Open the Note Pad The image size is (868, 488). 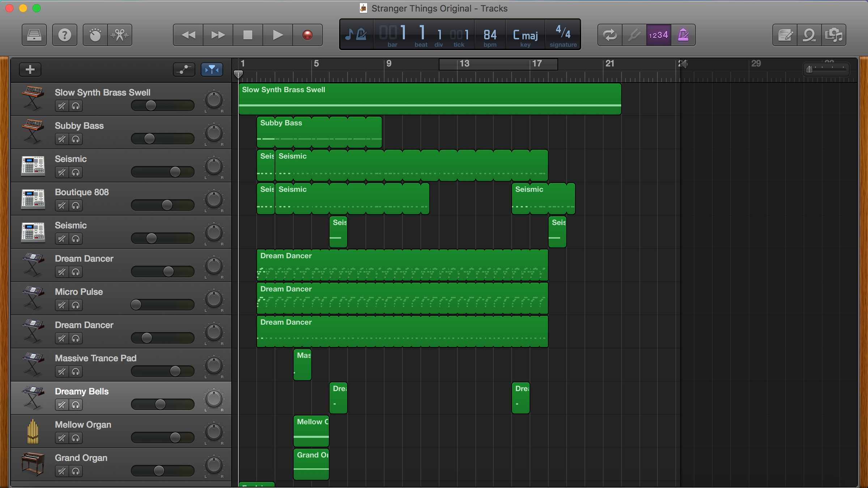tap(785, 35)
